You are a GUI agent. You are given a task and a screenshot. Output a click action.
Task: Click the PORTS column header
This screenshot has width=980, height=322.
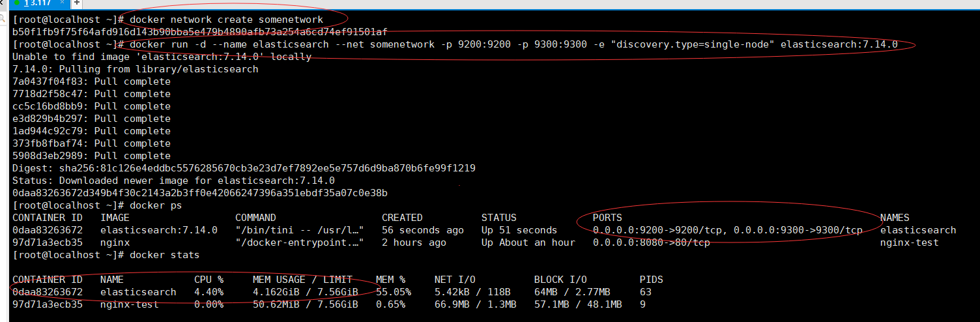pos(607,218)
